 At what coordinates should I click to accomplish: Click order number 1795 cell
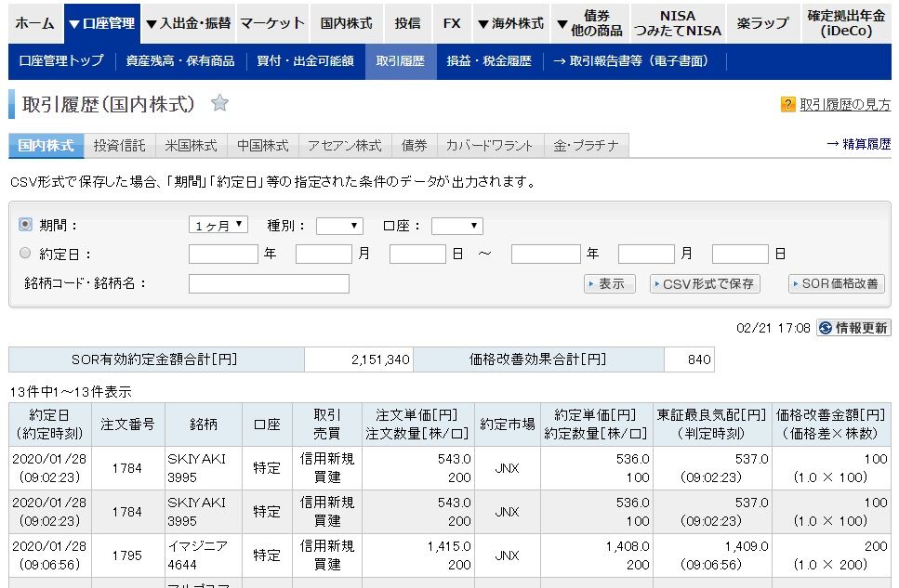tap(127, 555)
